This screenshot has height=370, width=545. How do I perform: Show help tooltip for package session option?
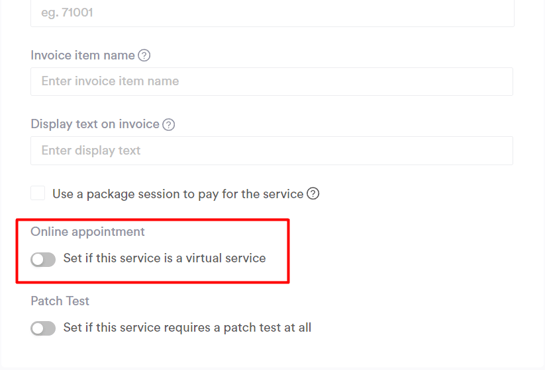(313, 194)
